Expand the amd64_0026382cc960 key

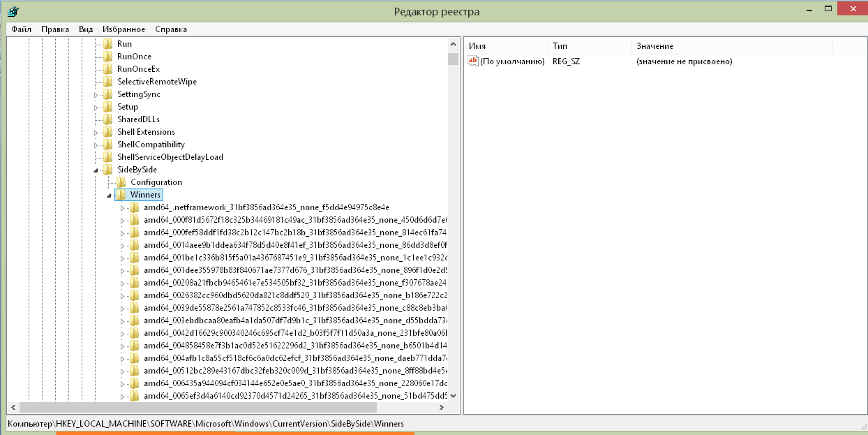pyautogui.click(x=123, y=295)
